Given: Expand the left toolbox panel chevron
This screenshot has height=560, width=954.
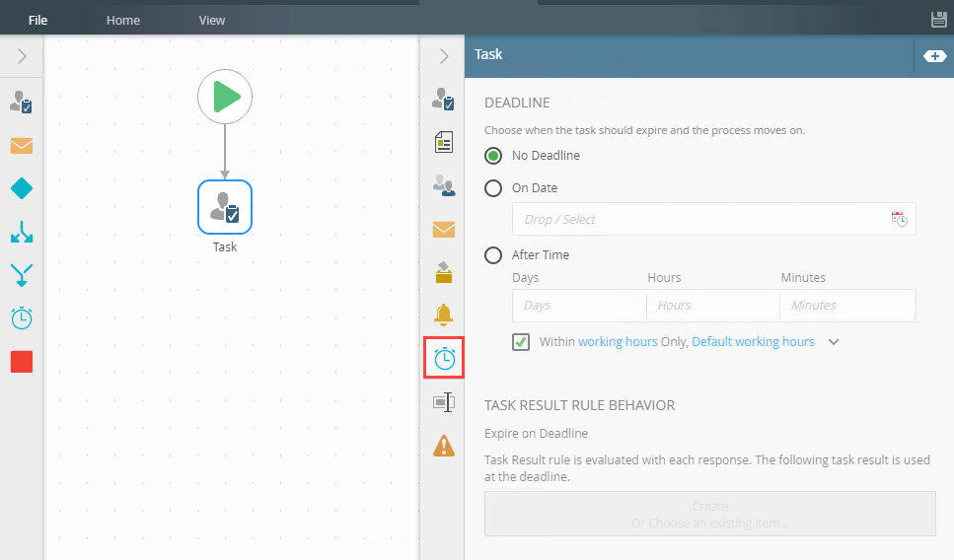Looking at the screenshot, I should 22,56.
